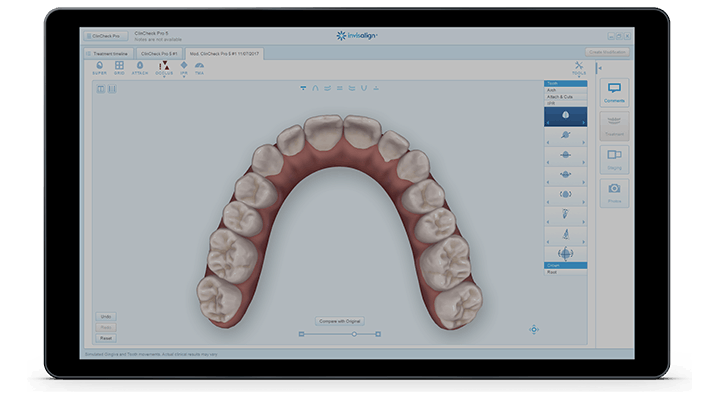Viewport: 720px width, 400px height.
Task: Select the highlighted tooth movement tool
Action: tap(565, 115)
